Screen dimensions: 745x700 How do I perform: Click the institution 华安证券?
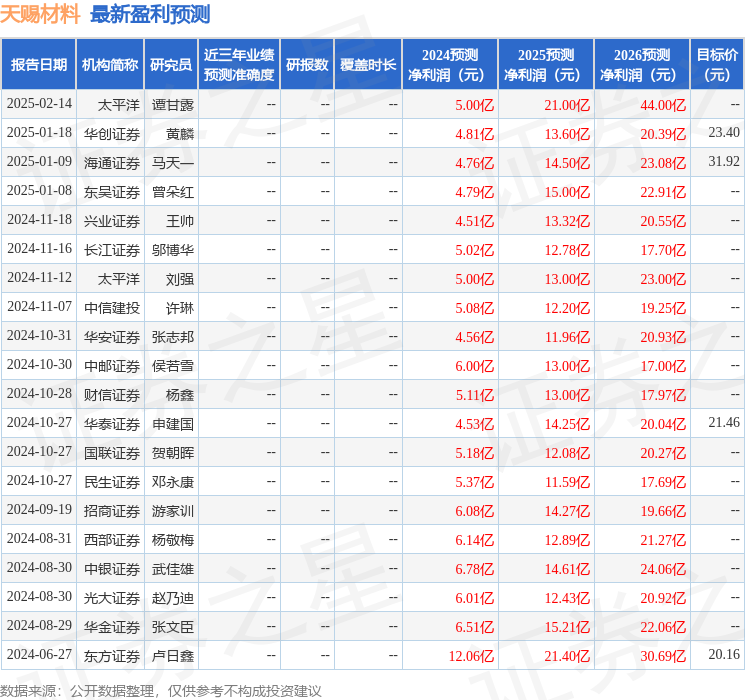(112, 337)
